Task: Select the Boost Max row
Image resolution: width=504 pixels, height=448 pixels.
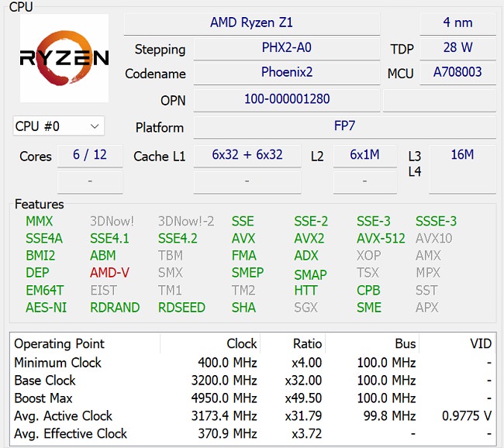Action: [252, 398]
